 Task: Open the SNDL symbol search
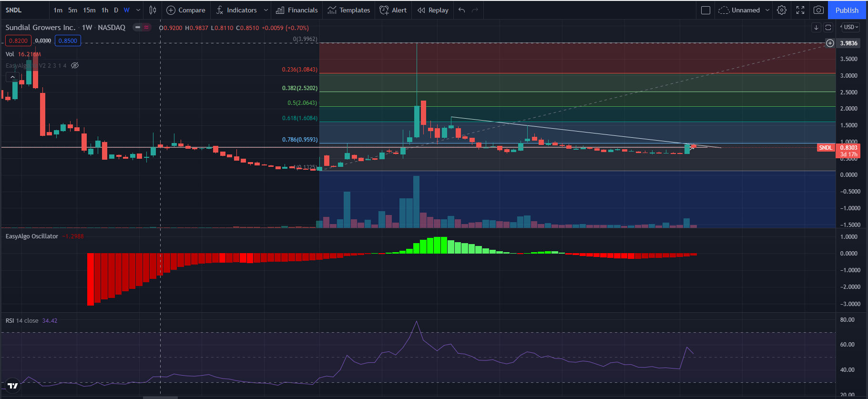14,10
